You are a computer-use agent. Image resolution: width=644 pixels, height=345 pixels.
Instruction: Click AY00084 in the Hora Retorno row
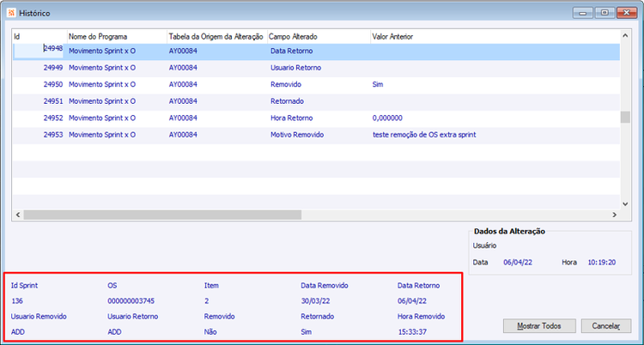click(183, 118)
